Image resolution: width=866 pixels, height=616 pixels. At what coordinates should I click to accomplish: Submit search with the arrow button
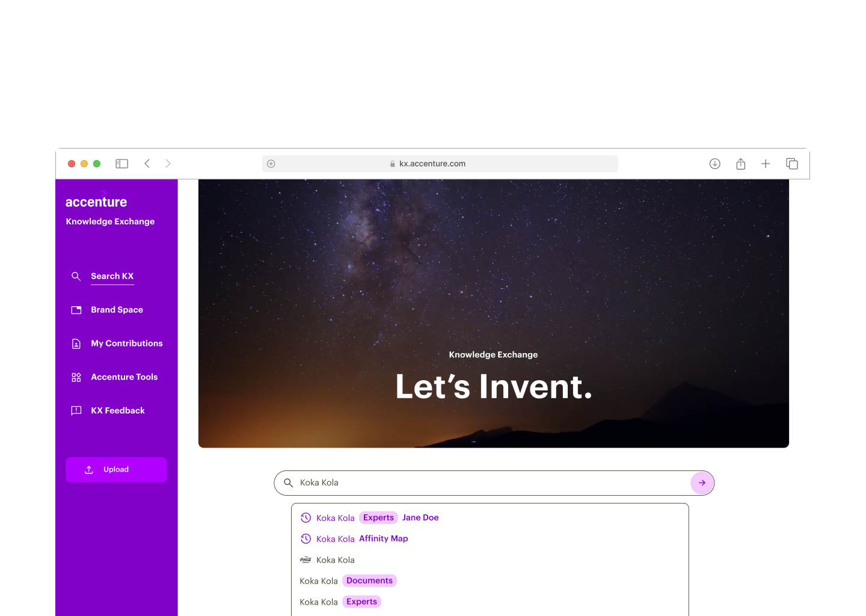[x=702, y=483]
